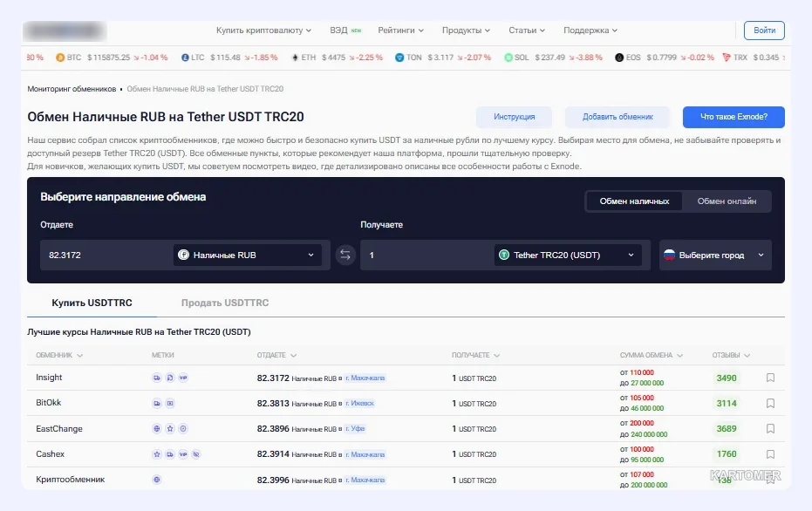Viewport: 812px width, 511px height.
Task: Open the Tether TRC20 (USDT) currency selector
Action: (568, 255)
